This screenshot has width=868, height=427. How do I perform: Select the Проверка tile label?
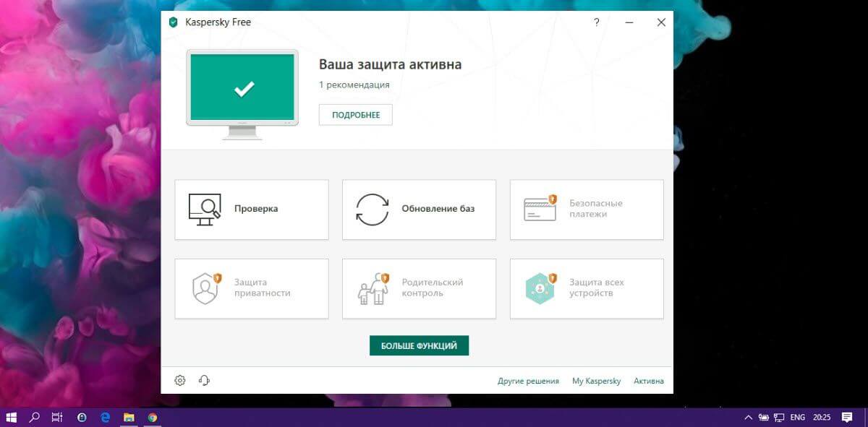coord(256,209)
